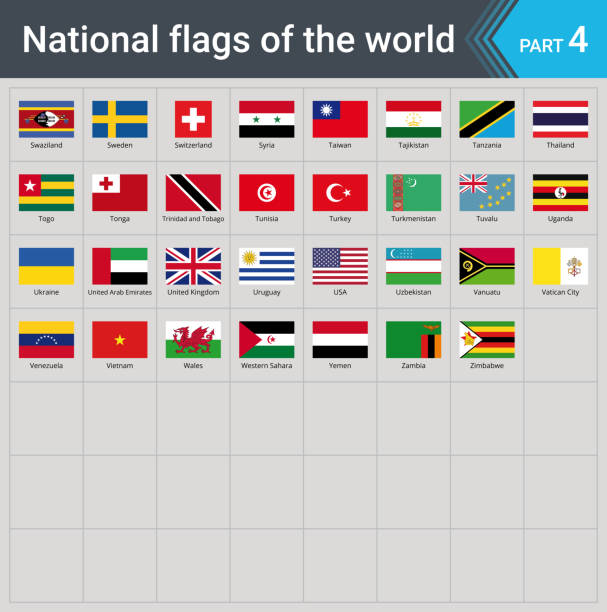The image size is (607, 612).
Task: Click the 'Sweden' caption
Action: pyautogui.click(x=119, y=145)
